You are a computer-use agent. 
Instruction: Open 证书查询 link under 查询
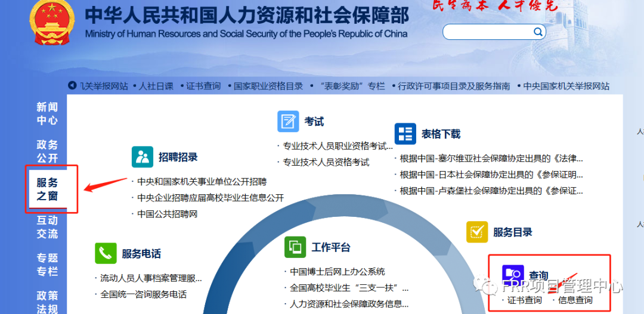[x=525, y=300]
